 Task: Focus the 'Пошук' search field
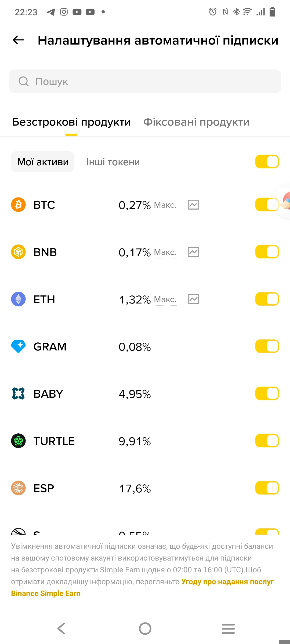tap(145, 81)
